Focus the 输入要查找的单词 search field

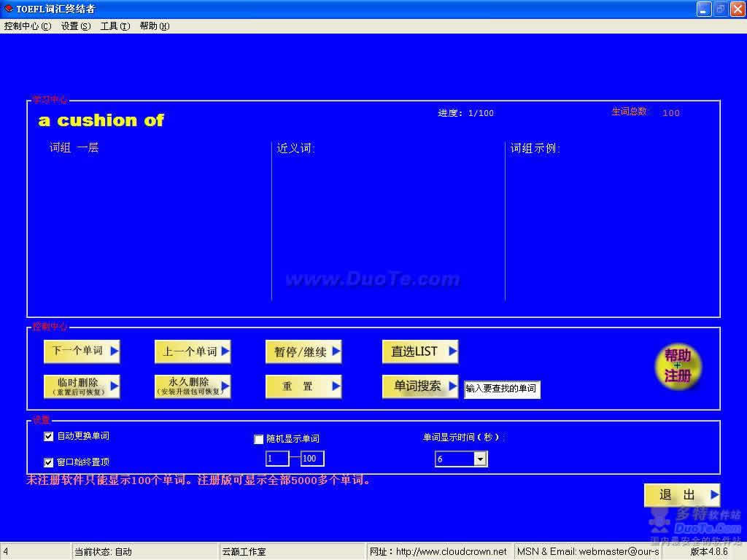point(502,389)
